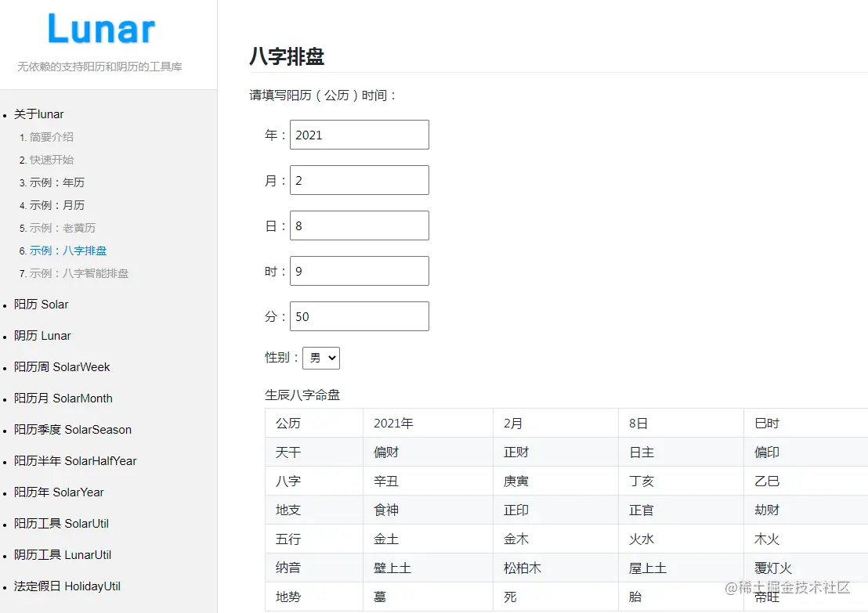The image size is (868, 613).
Task: Select the 食神 table cell
Action: coord(428,510)
